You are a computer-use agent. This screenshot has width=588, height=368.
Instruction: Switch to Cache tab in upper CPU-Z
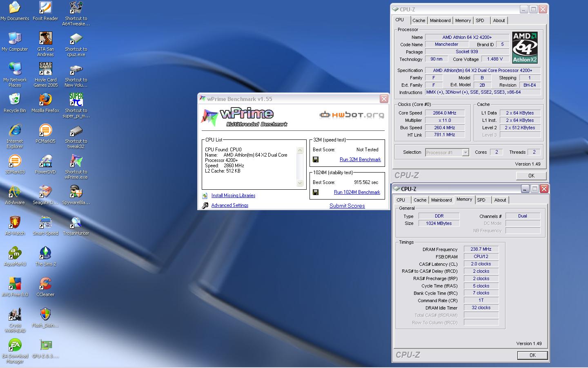[x=419, y=20]
